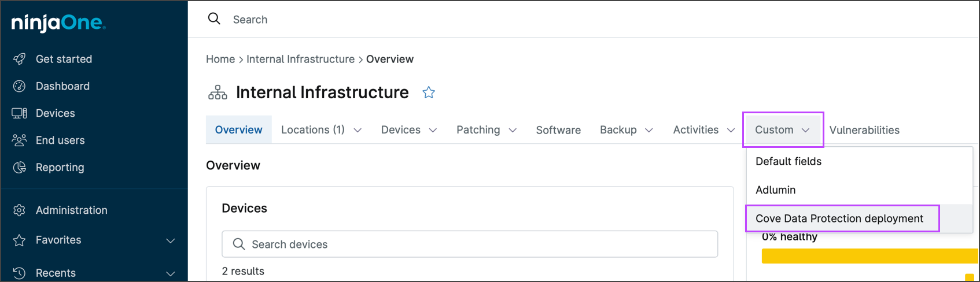980x282 pixels.
Task: Open the Dashboard gauge icon
Action: coord(20,86)
